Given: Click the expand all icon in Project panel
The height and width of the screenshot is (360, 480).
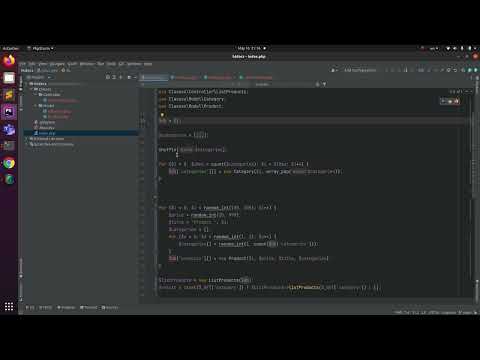Looking at the screenshot, I should pos(114,77).
